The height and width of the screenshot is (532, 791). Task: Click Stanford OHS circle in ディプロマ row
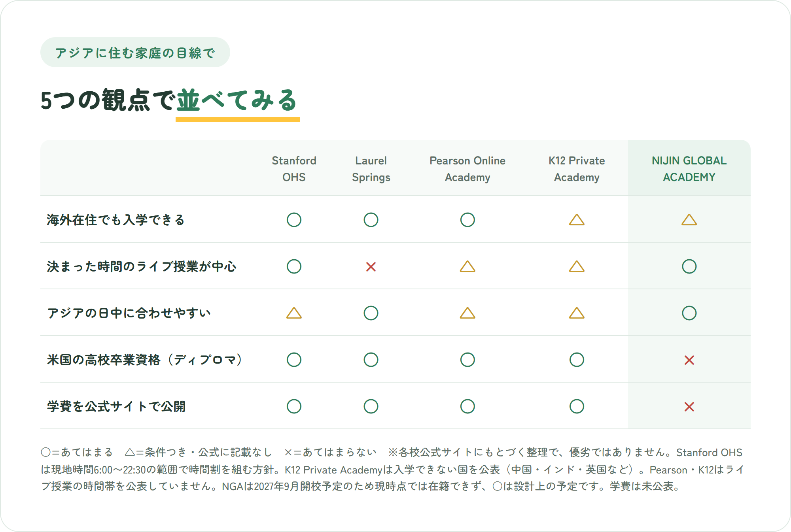[294, 360]
